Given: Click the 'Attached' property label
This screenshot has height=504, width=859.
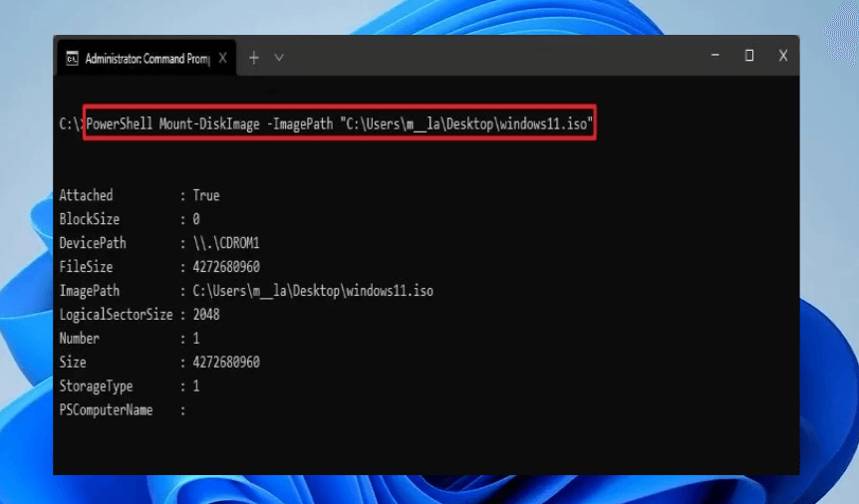Looking at the screenshot, I should point(86,195).
